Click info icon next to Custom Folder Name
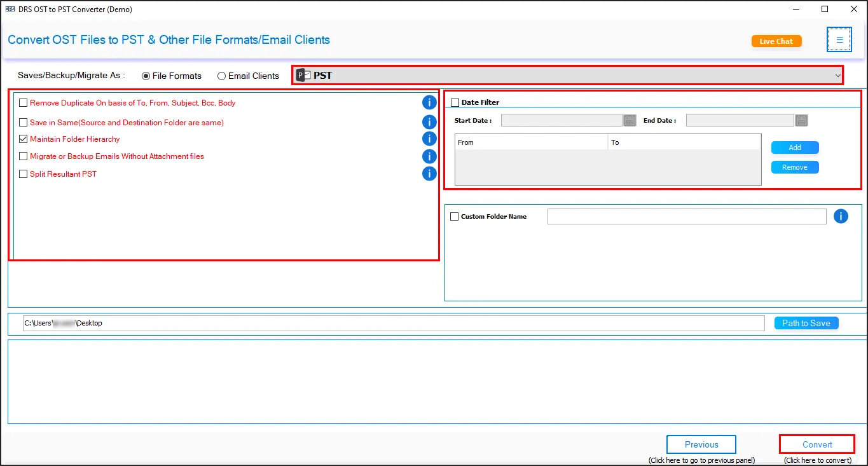 [x=841, y=216]
